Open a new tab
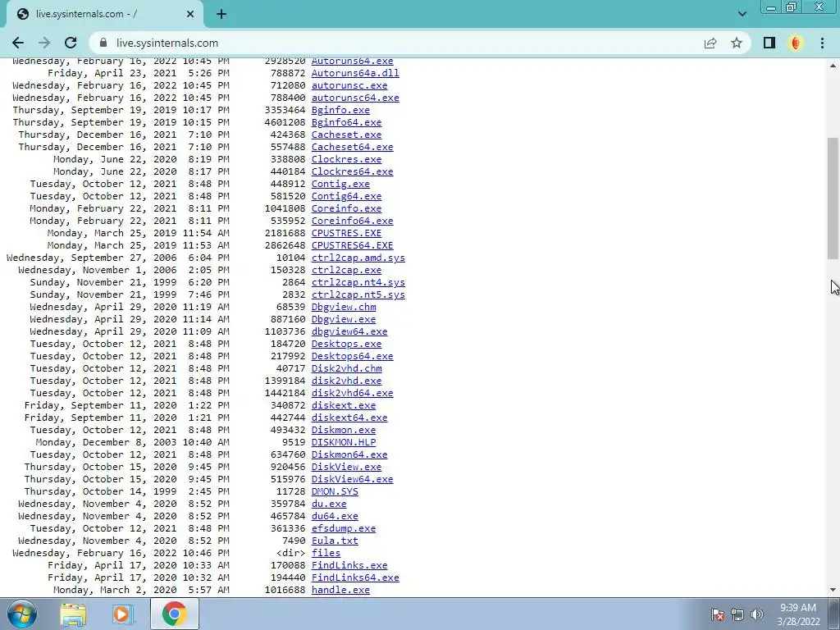Viewport: 840px width, 630px height. click(221, 14)
